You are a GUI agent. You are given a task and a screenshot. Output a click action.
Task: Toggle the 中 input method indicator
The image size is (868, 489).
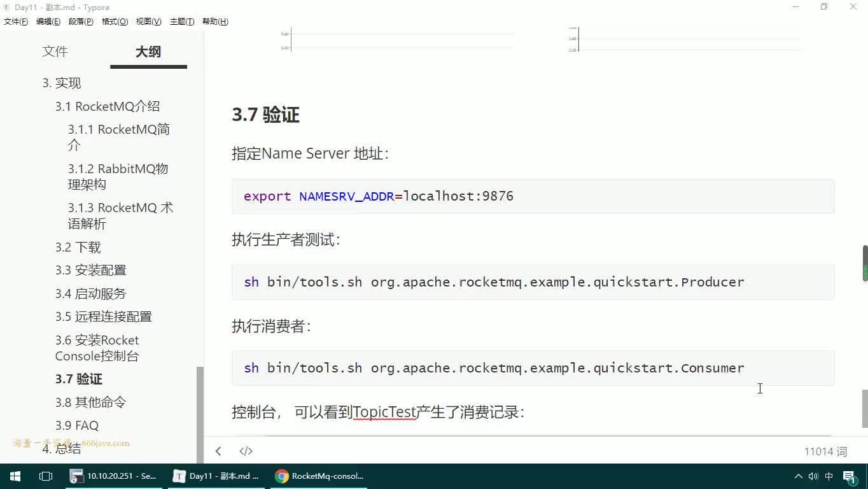pyautogui.click(x=829, y=476)
